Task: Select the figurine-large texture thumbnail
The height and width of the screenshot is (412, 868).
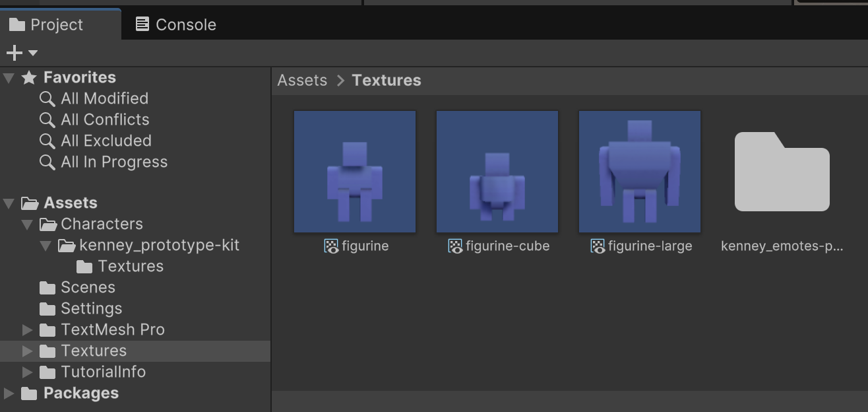Action: (639, 172)
